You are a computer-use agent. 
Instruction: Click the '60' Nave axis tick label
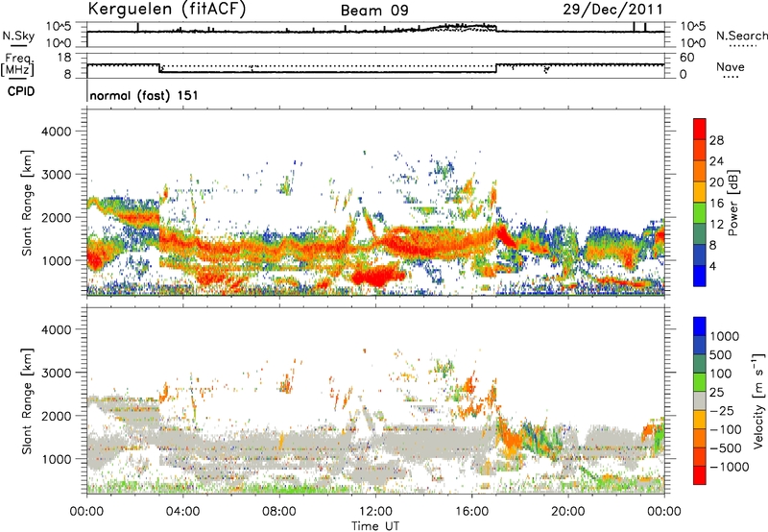(686, 58)
